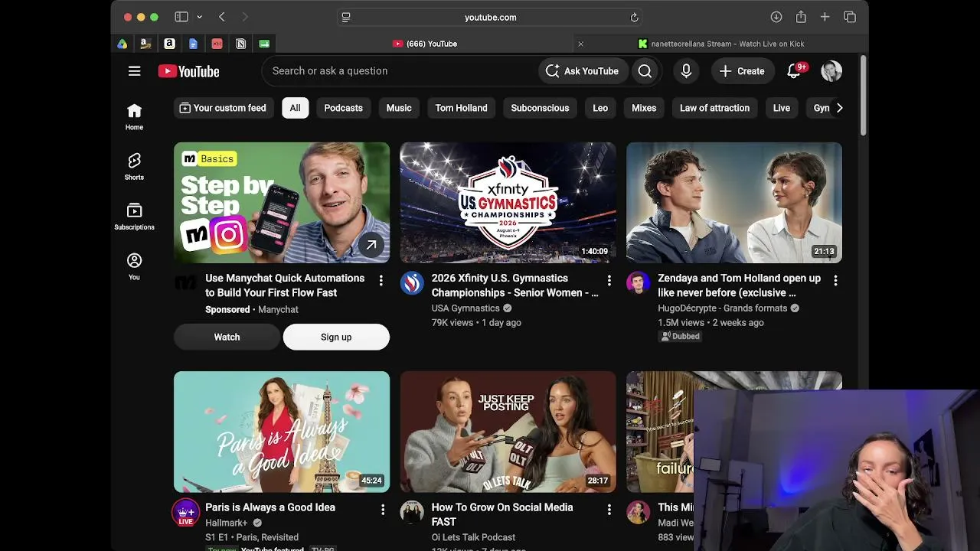This screenshot has width=980, height=551.
Task: Play the Just Keep Posting podcast thumbnail
Action: pyautogui.click(x=508, y=432)
